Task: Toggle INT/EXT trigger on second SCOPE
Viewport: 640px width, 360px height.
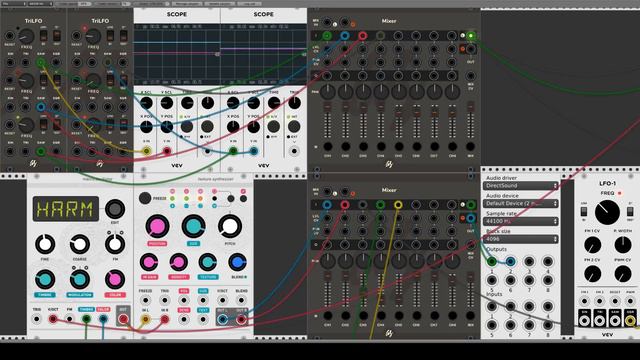Action: point(294,127)
